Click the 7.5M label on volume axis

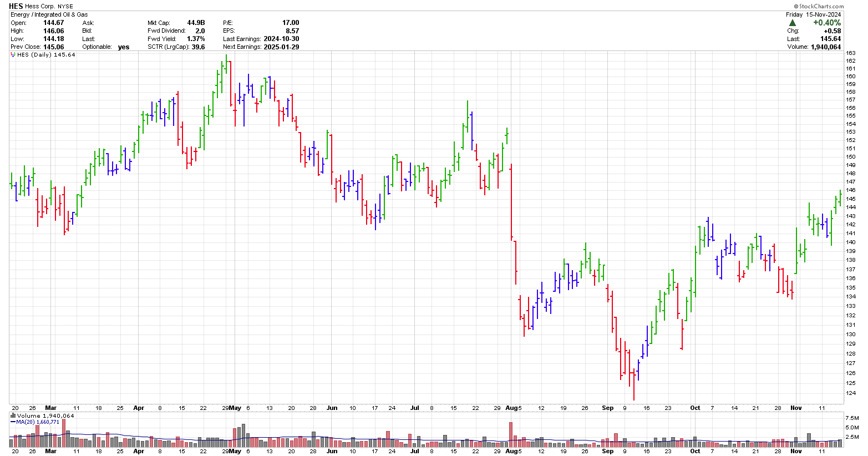point(852,418)
